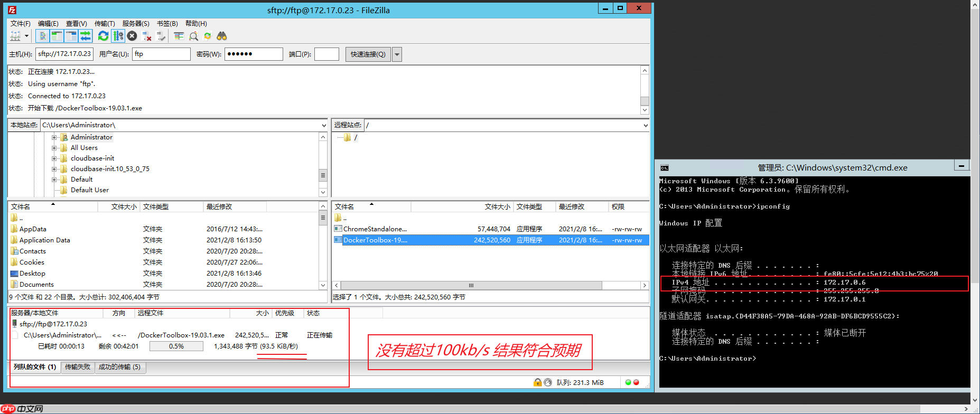Click the speed limits gauge icon
980x414 pixels.
548,382
